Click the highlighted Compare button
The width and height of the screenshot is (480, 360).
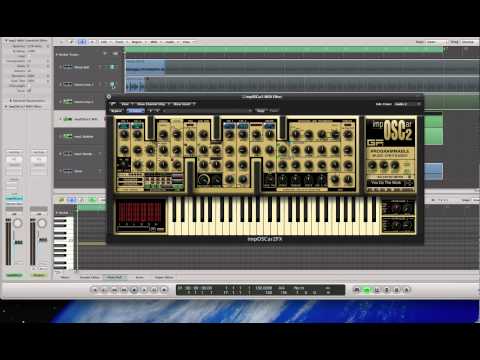click(135, 110)
